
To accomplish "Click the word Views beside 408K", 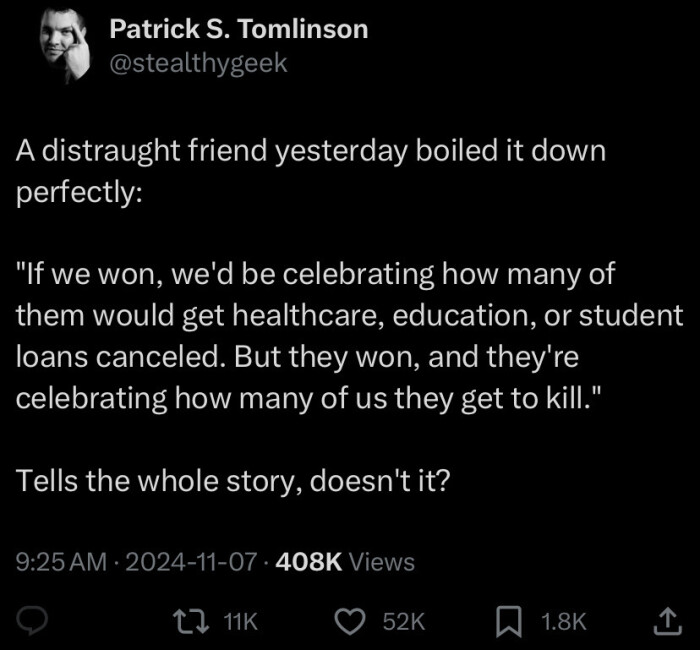I will tap(382, 562).
